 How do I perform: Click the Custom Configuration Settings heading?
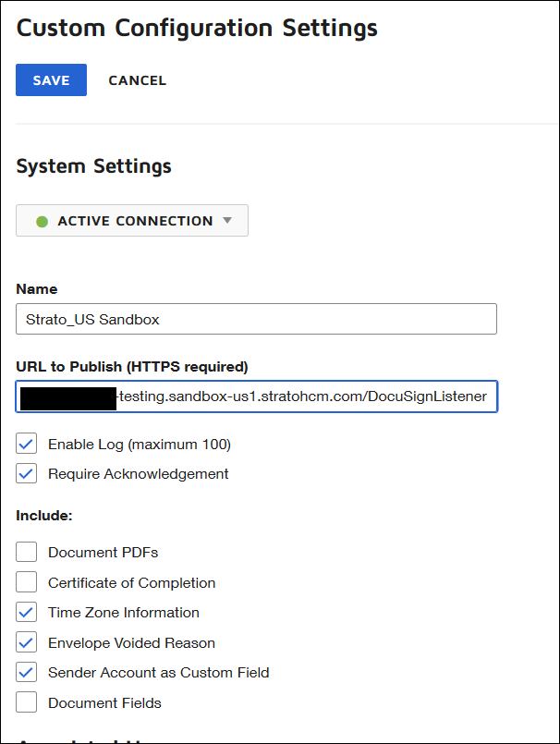point(197,28)
